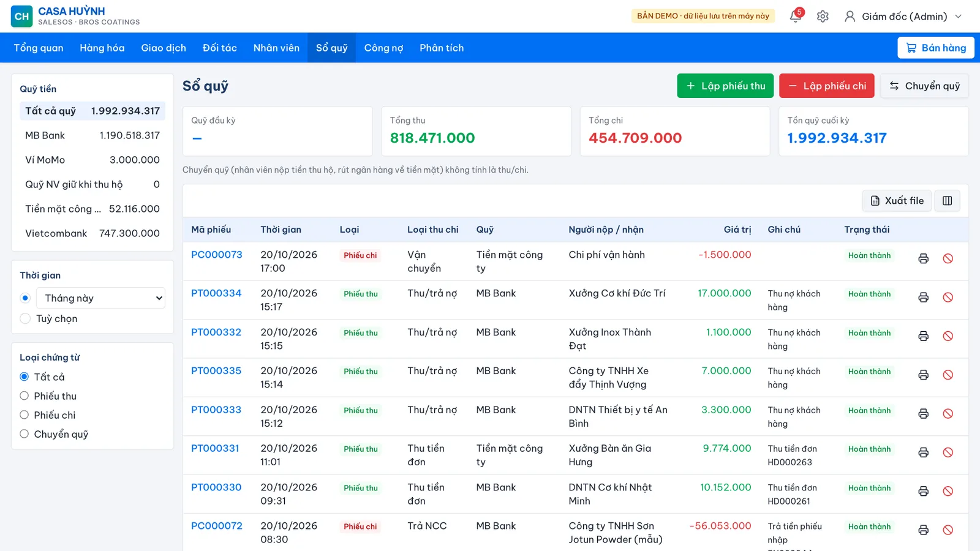Print voucher PT000330
Screen dimensions: 980x551
click(x=923, y=491)
